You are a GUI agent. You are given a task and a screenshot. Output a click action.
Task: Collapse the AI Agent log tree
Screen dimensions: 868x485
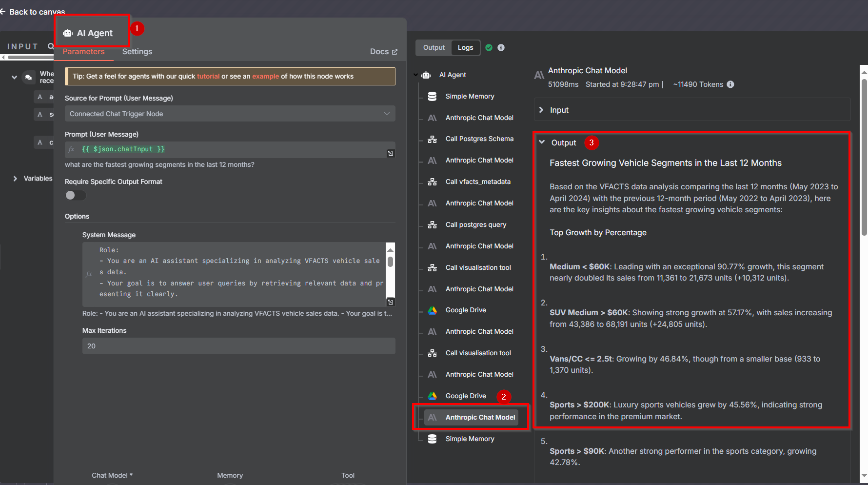tap(416, 75)
